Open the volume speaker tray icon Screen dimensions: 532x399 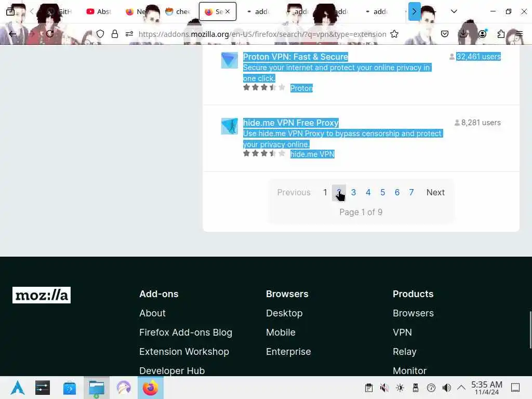[x=446, y=388]
